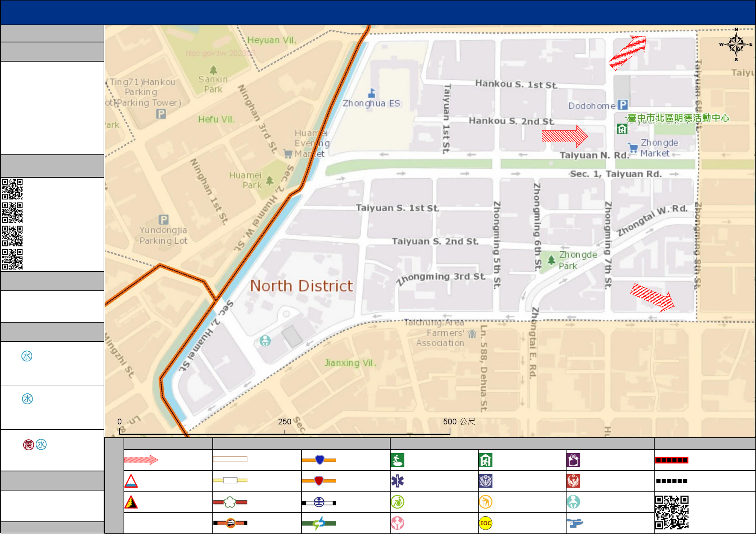Click the Hankou Parking Lot P icon
The width and height of the screenshot is (756, 534).
point(161,114)
